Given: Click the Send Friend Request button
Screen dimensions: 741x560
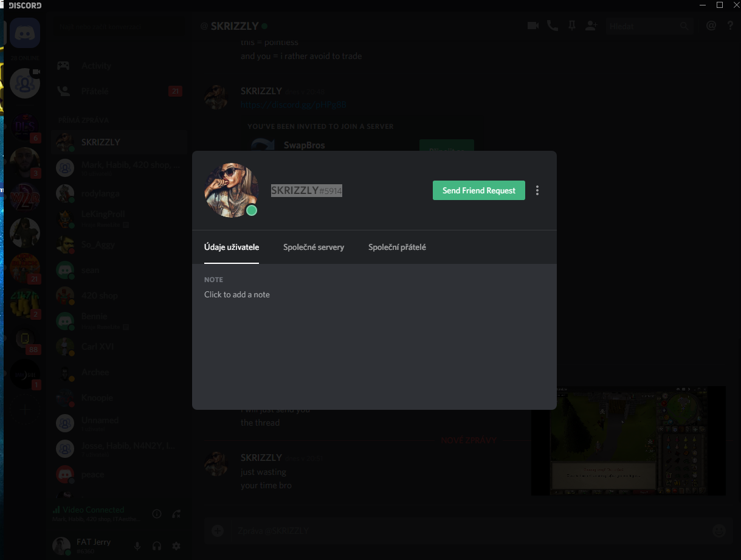Looking at the screenshot, I should pyautogui.click(x=478, y=190).
